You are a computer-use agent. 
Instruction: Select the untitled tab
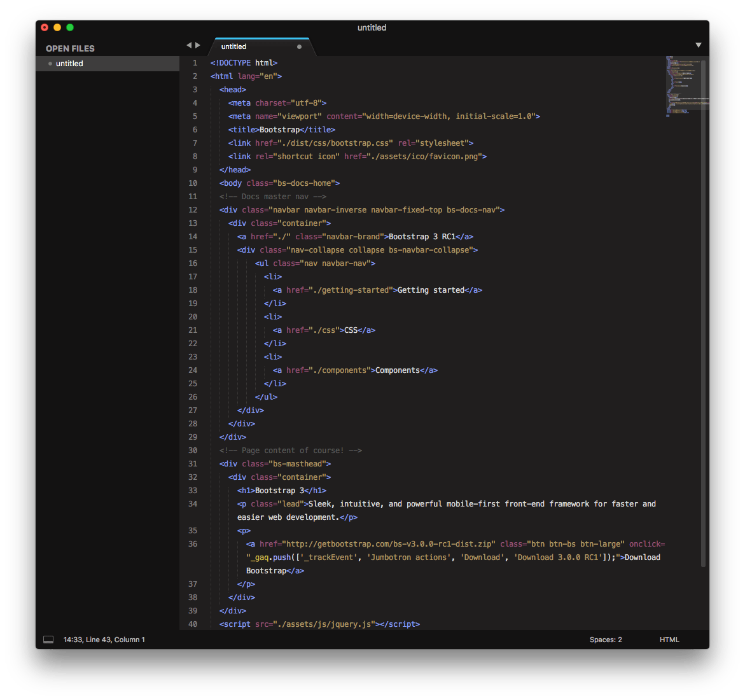tap(261, 46)
